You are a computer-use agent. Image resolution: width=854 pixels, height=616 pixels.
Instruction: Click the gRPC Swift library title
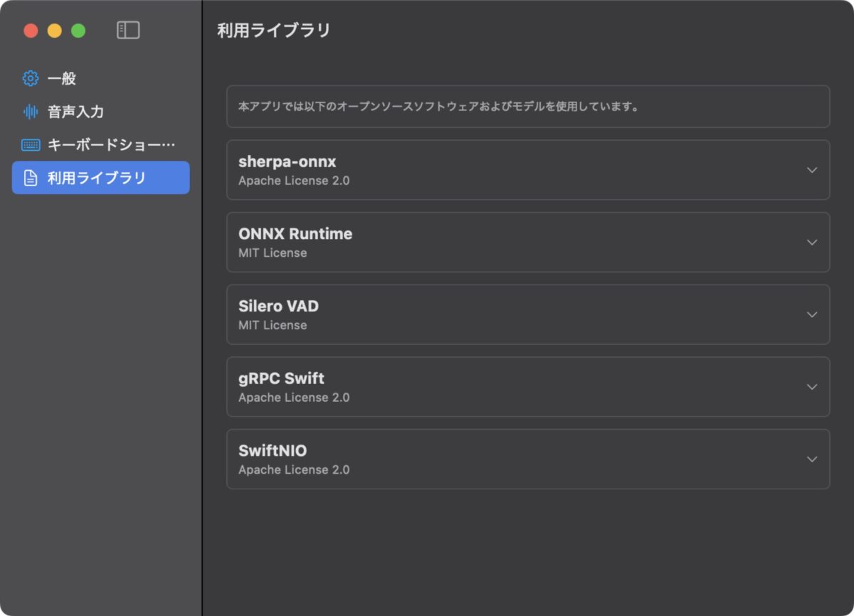281,378
